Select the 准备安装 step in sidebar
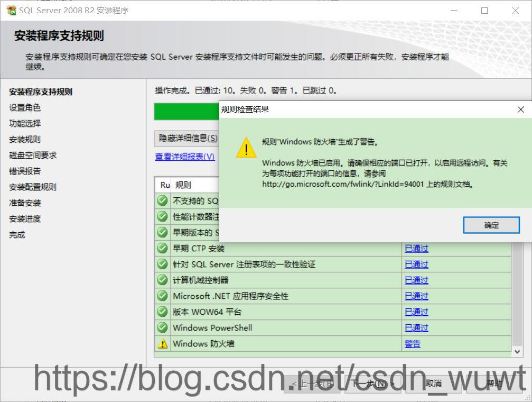 [25, 203]
